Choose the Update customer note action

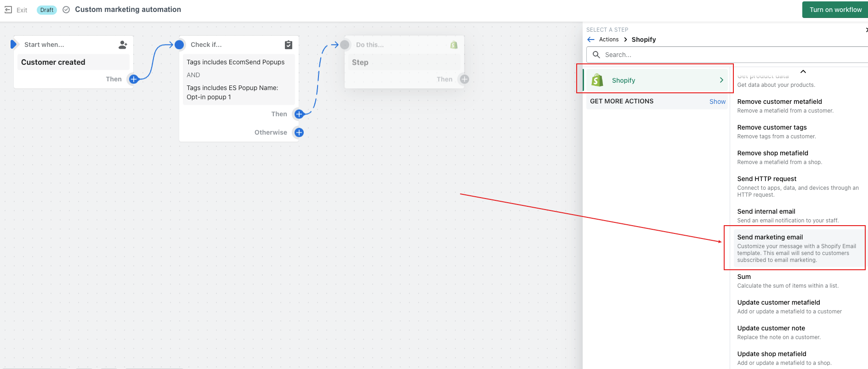coord(799,332)
